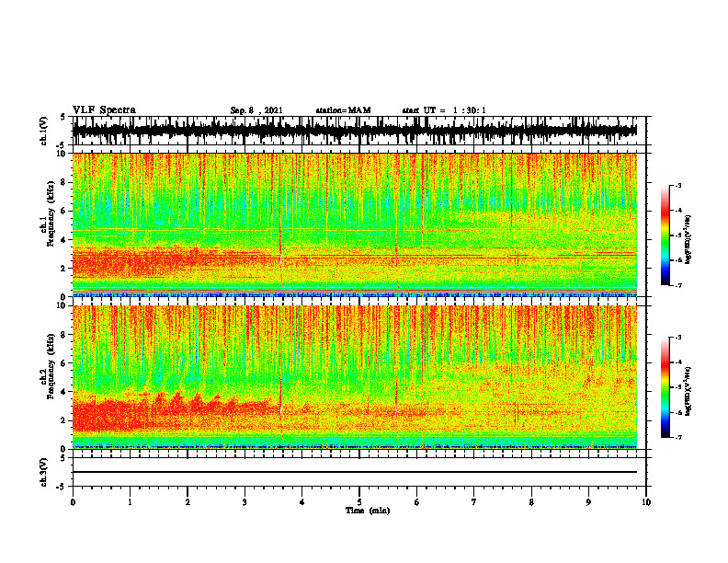Click the ch.1 spectrogram panel
The width and height of the screenshot is (728, 563).
[x=354, y=224]
